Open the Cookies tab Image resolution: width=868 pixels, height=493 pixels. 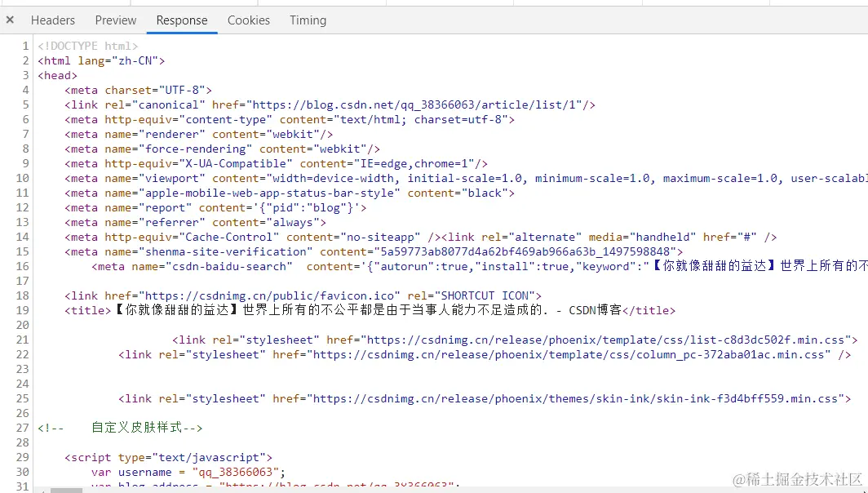click(249, 20)
